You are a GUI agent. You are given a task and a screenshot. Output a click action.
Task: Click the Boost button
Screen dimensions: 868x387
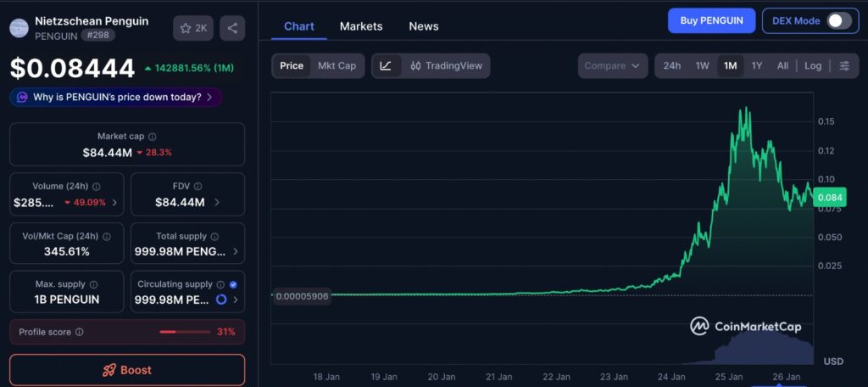127,370
